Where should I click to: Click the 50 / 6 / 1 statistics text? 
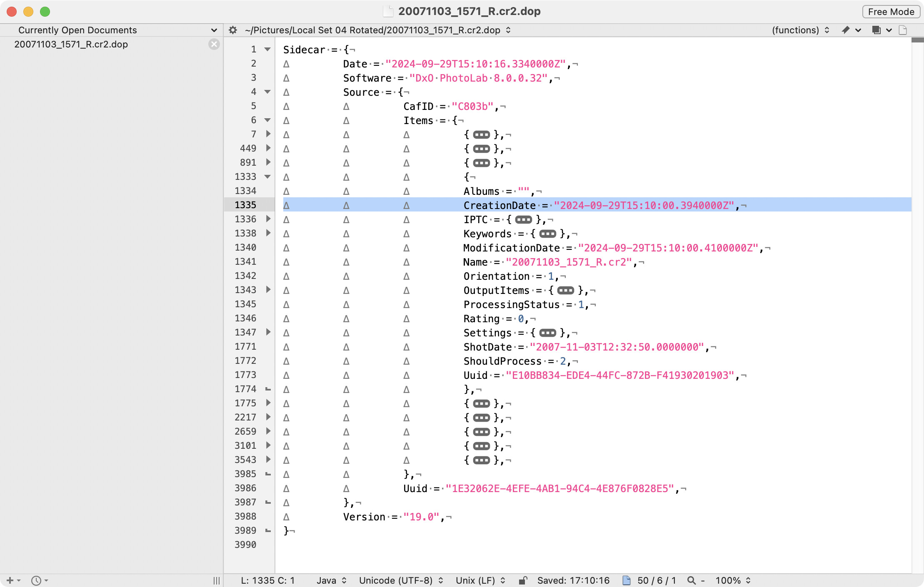(x=657, y=580)
